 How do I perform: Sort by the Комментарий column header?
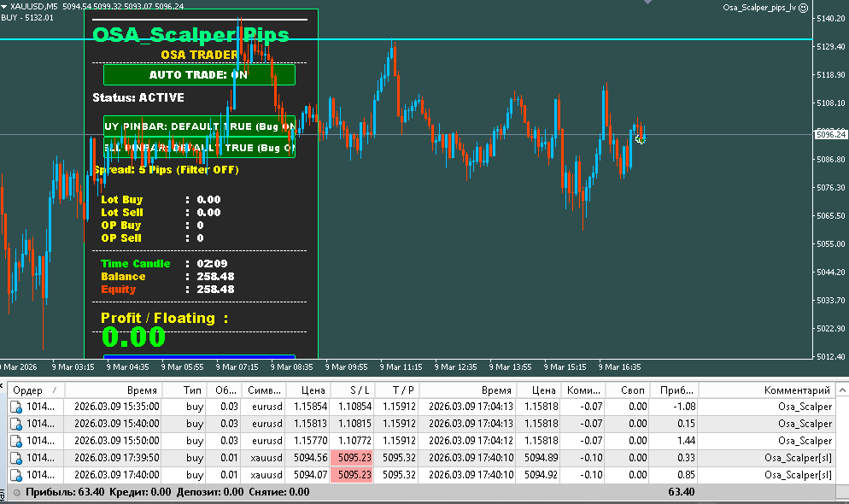(x=767, y=390)
